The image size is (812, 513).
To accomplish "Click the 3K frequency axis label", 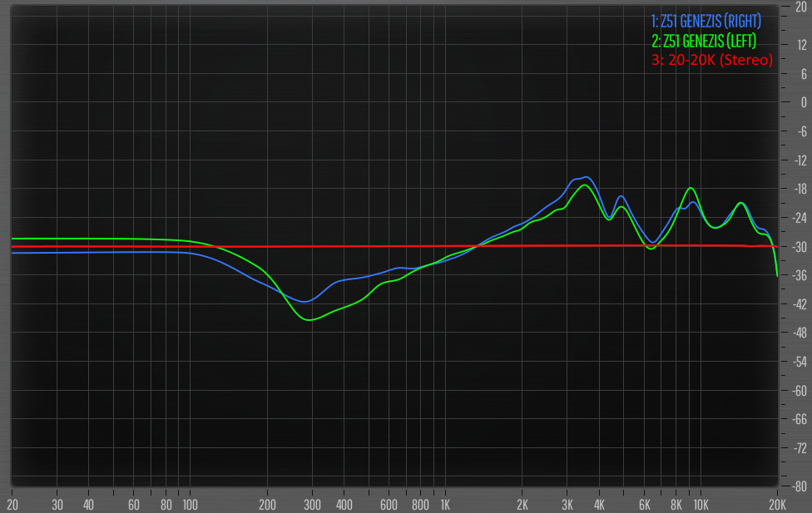I will click(x=567, y=505).
